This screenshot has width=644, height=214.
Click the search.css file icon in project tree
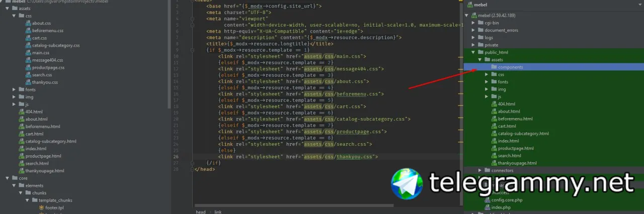tap(28, 75)
